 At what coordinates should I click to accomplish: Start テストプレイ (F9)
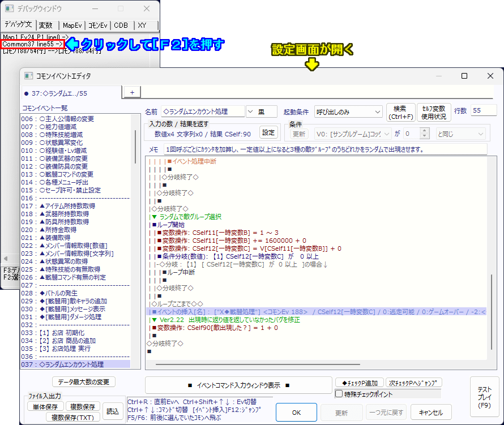[x=484, y=397]
